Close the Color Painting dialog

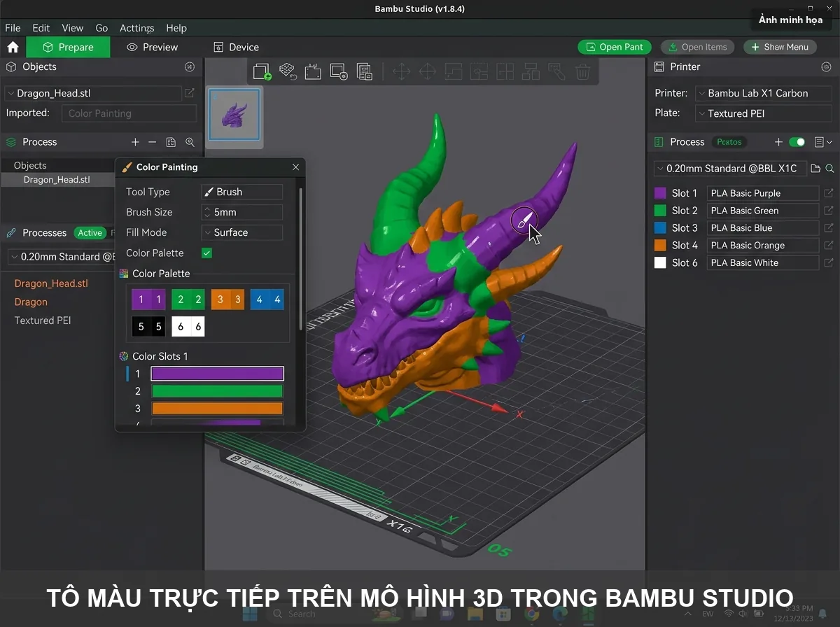pos(295,167)
